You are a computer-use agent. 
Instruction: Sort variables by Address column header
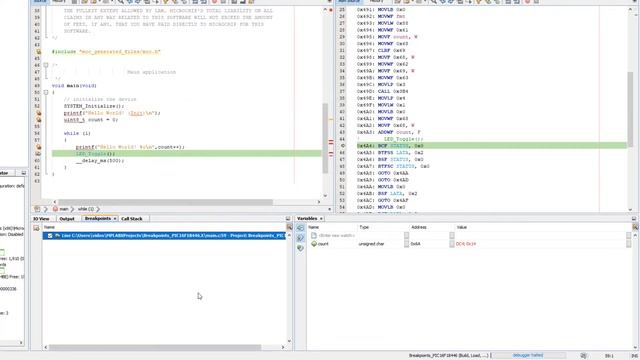pyautogui.click(x=431, y=227)
